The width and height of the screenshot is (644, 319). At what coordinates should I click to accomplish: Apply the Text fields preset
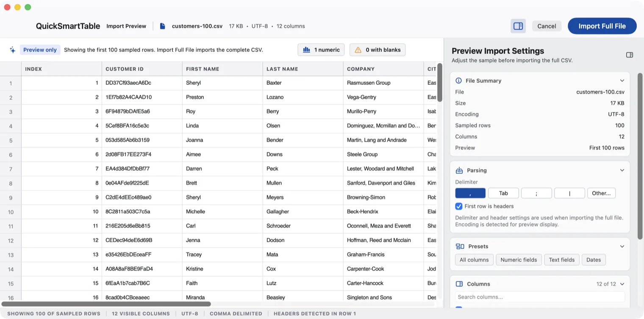click(x=562, y=260)
